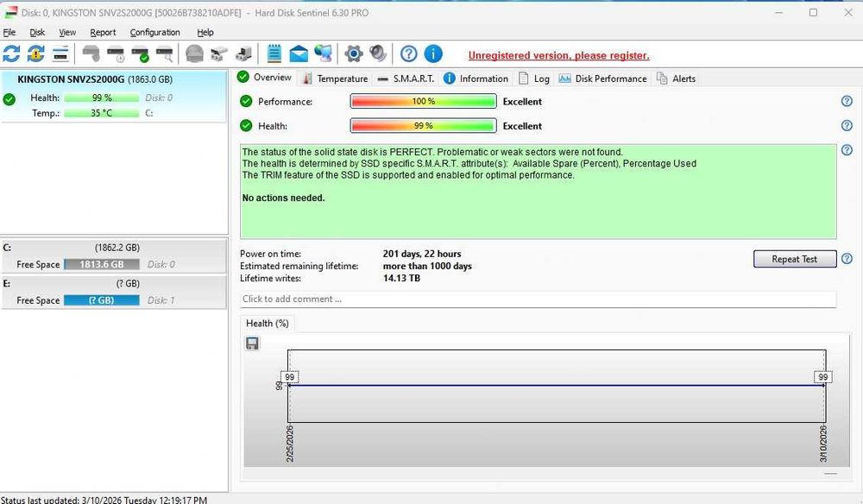Click the No actions needed. text
The width and height of the screenshot is (863, 504).
tap(283, 198)
